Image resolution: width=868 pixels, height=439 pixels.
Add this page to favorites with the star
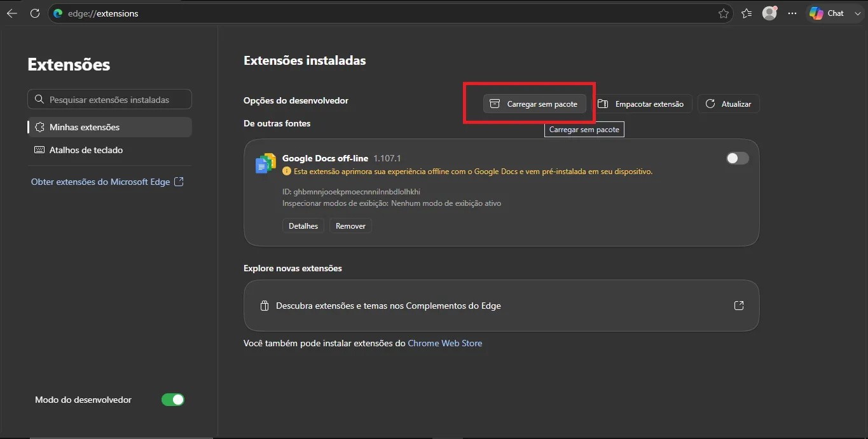point(723,13)
